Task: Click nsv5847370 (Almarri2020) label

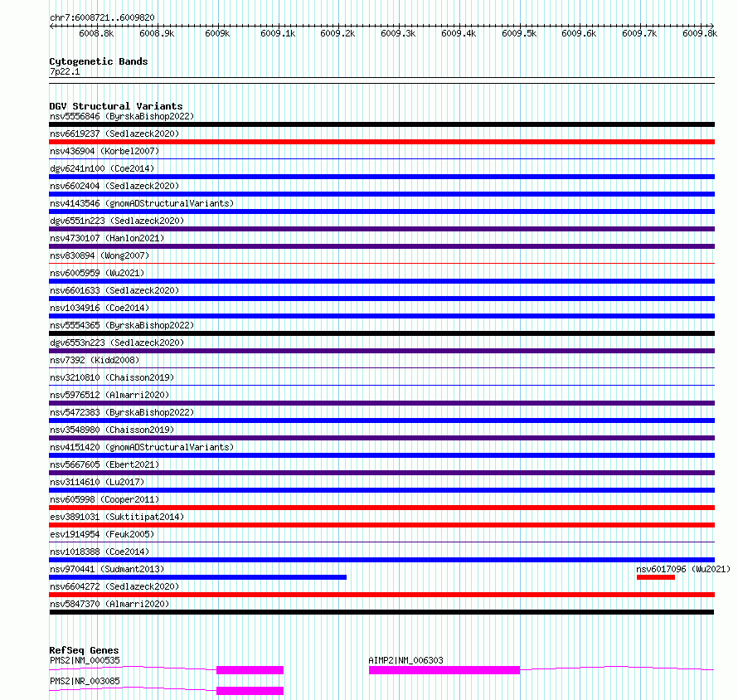Action: tap(109, 604)
